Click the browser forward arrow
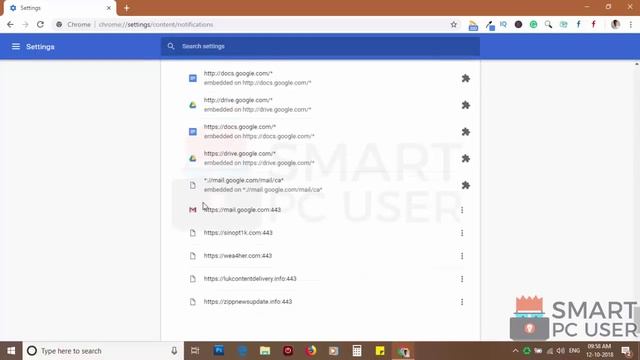The height and width of the screenshot is (360, 640). (25, 24)
